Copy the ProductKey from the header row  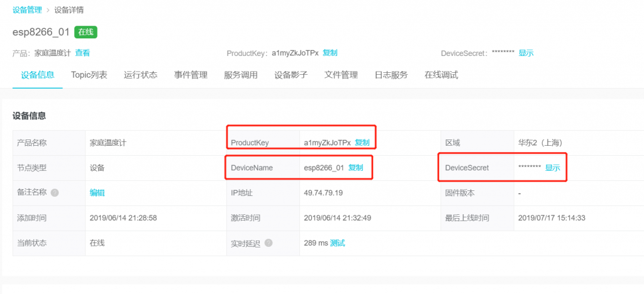(x=330, y=53)
